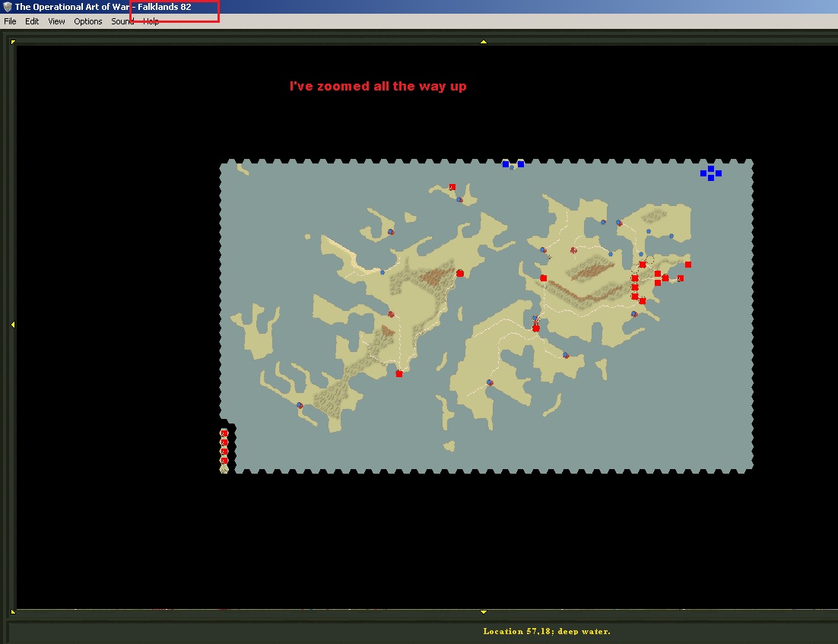Click the 'Falklands 82' scenario title text
838x644 pixels.
(164, 7)
